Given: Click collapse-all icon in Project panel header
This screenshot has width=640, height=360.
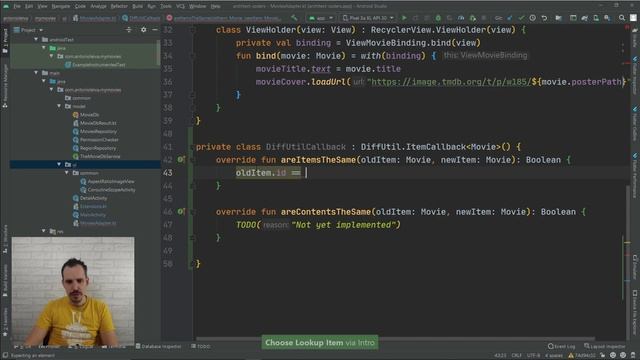Looking at the screenshot, I should [129, 30].
